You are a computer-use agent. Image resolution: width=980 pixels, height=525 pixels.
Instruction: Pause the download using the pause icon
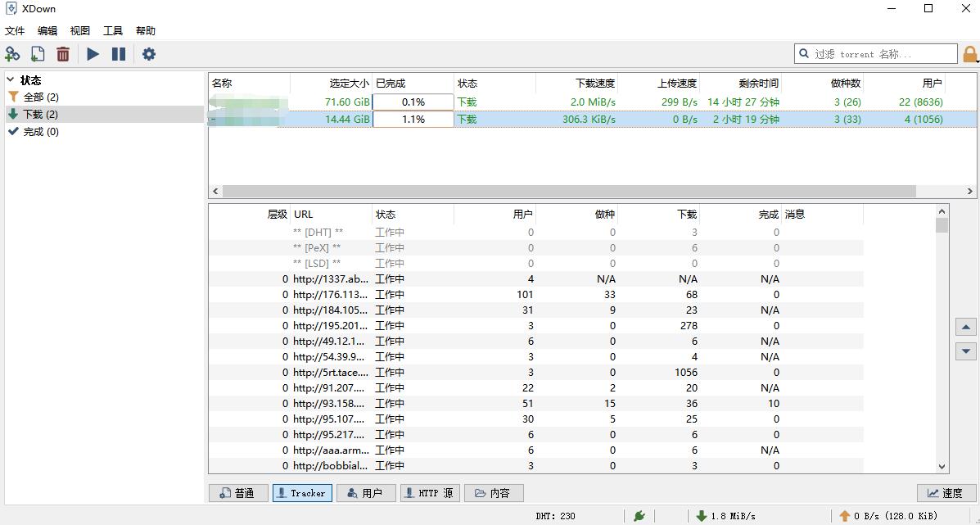[x=119, y=53]
